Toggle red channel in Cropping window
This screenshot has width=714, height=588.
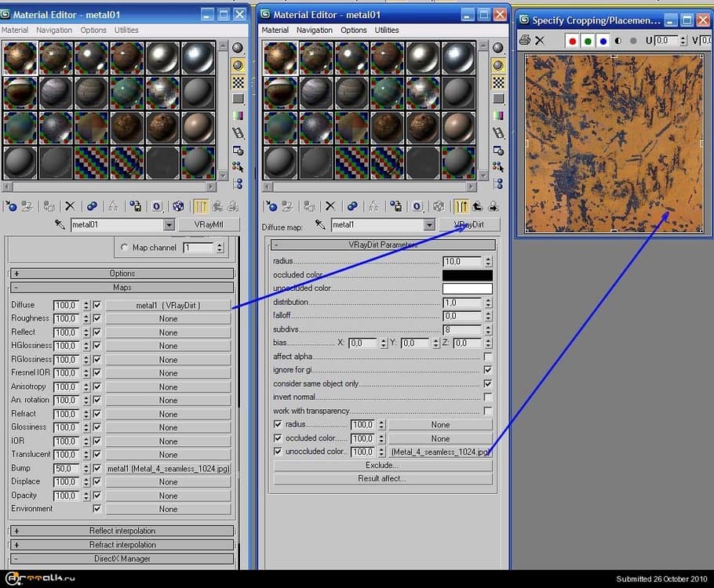(x=572, y=41)
